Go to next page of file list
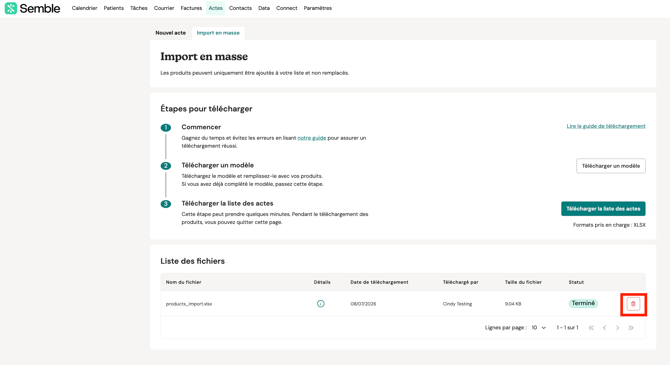 [617, 328]
